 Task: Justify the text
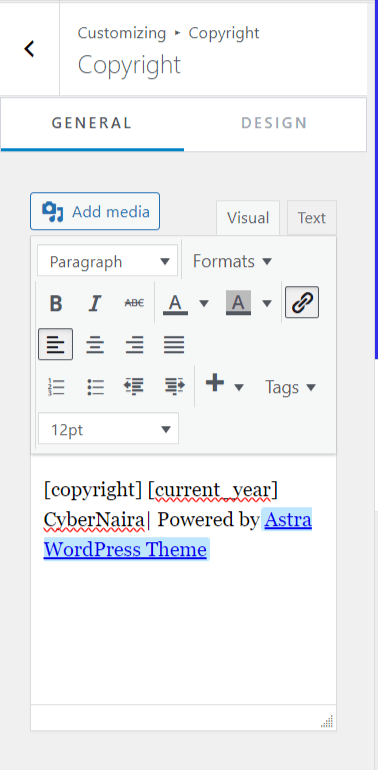click(x=174, y=344)
